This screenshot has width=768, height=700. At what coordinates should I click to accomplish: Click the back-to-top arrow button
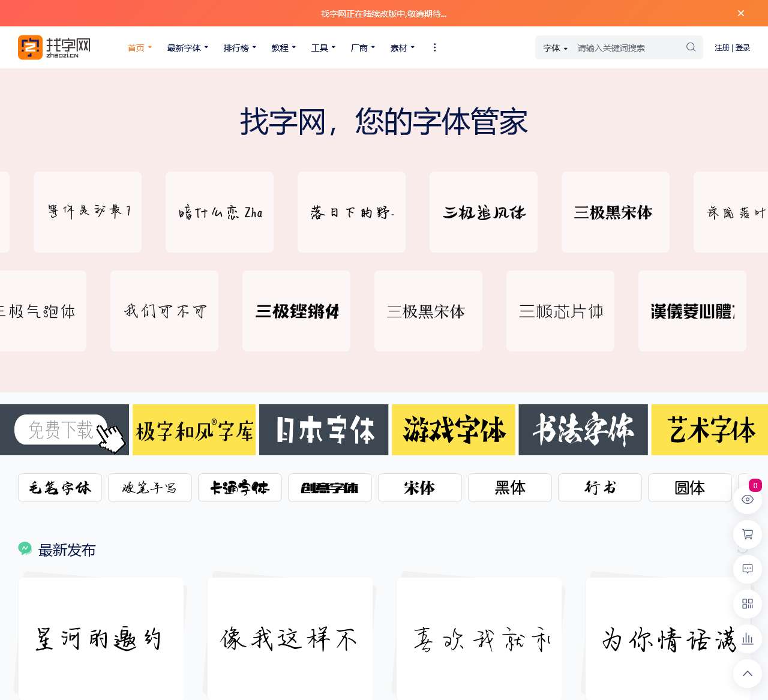[x=748, y=674]
